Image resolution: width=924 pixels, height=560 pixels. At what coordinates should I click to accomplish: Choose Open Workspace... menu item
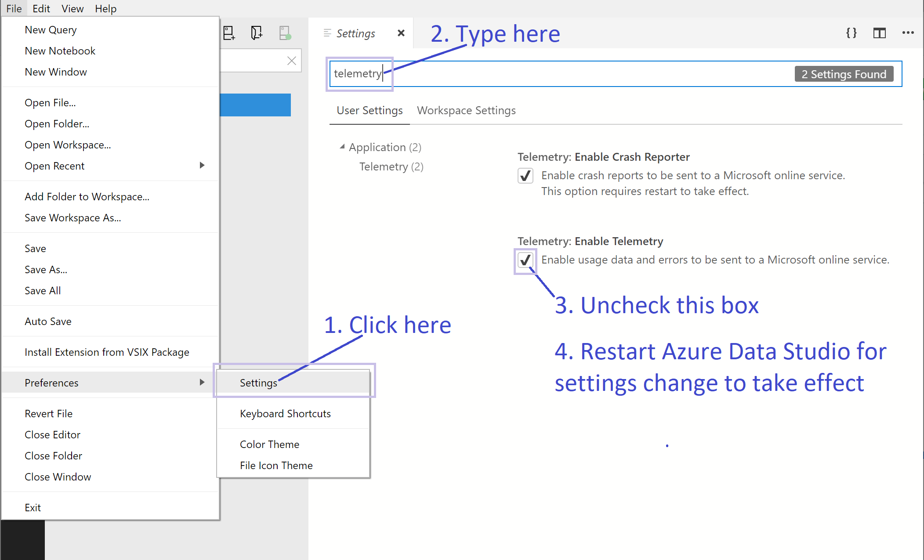pyautogui.click(x=110, y=145)
